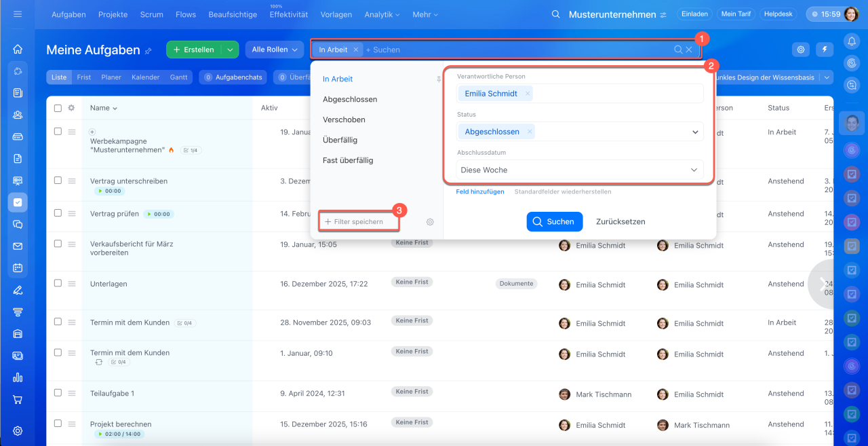Click the notifications bell icon

(851, 41)
